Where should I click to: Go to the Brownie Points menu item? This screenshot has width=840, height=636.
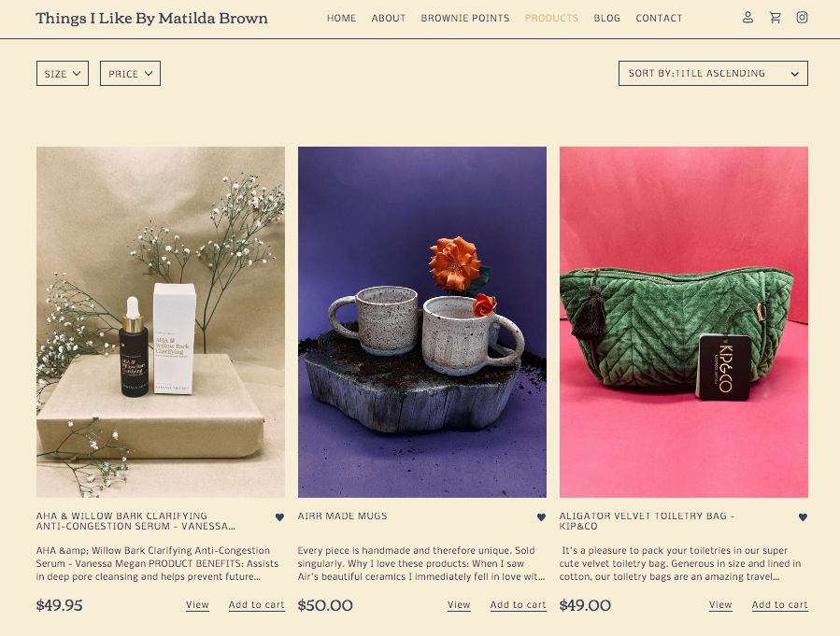[465, 18]
